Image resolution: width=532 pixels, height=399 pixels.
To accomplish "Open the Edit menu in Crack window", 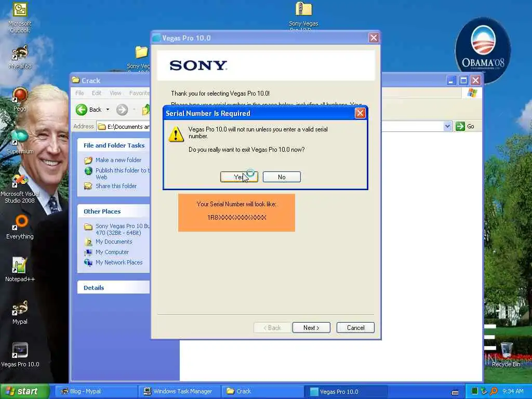I will pos(96,93).
